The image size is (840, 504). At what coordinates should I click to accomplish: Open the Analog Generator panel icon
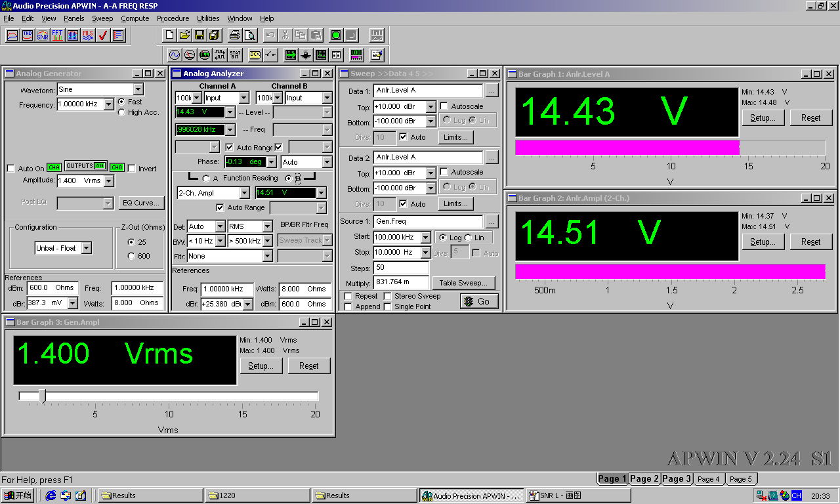(175, 54)
